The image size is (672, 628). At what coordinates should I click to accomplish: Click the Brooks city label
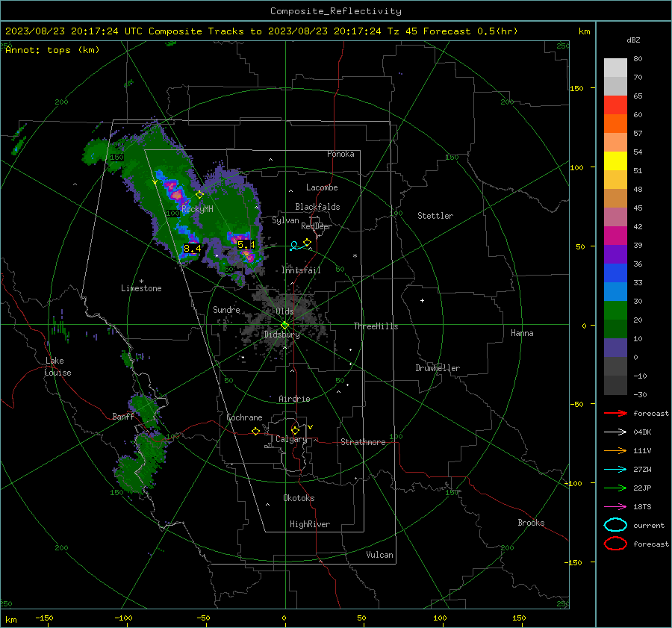[531, 523]
